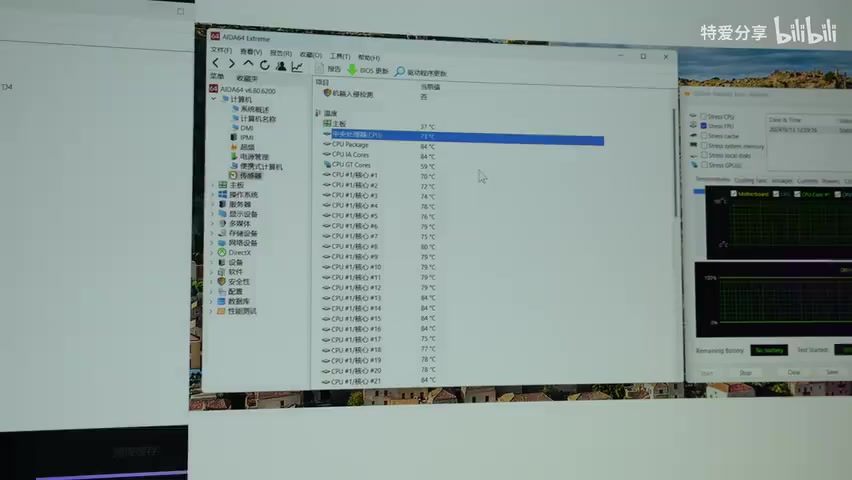852x480 pixels.
Task: Open the 文件(F) menu
Action: point(221,50)
